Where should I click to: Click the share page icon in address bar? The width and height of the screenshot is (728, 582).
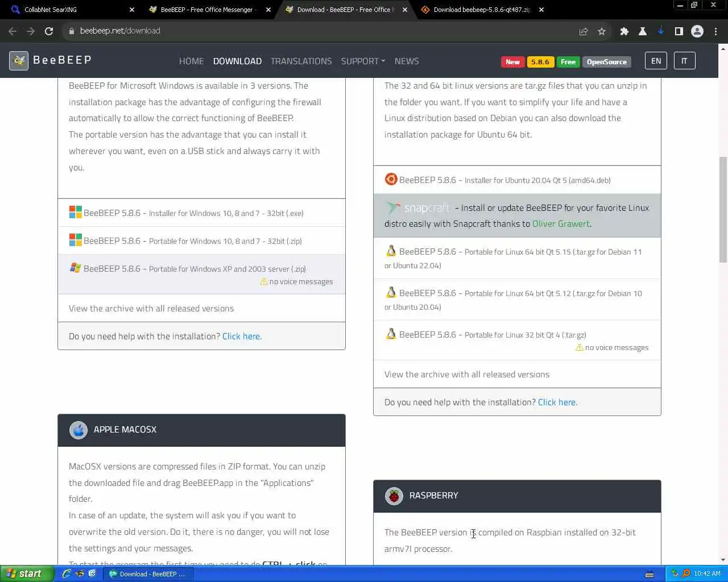[x=584, y=31]
